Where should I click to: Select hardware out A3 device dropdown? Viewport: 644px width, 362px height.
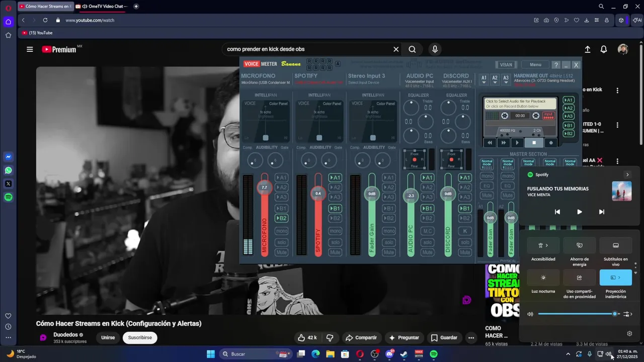point(505,79)
